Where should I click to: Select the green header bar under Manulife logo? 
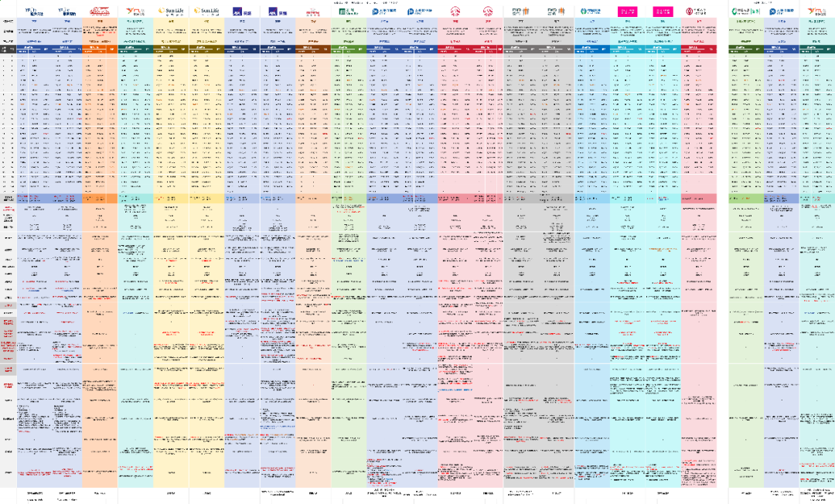[x=348, y=48]
